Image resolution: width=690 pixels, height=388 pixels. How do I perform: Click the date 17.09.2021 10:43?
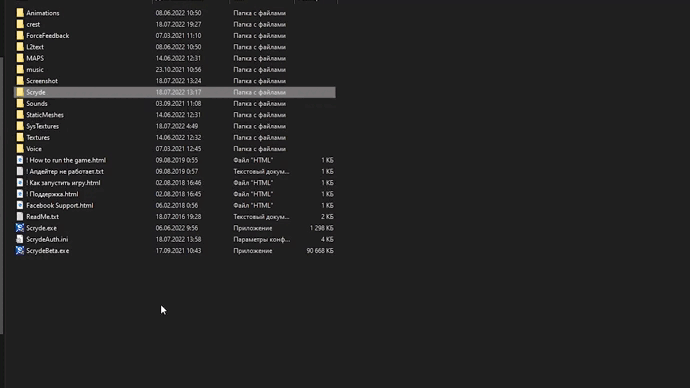pos(178,251)
